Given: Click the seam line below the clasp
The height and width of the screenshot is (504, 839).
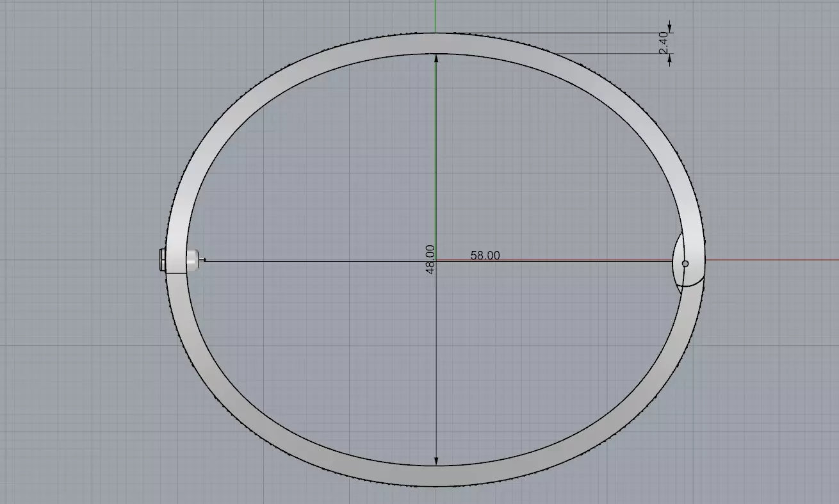Looking at the screenshot, I should coord(176,273).
